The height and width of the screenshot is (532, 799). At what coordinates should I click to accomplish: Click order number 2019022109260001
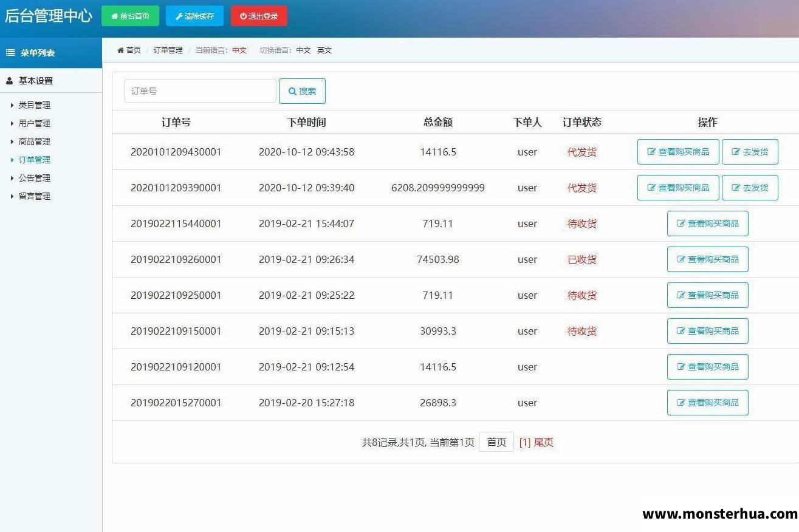[176, 259]
